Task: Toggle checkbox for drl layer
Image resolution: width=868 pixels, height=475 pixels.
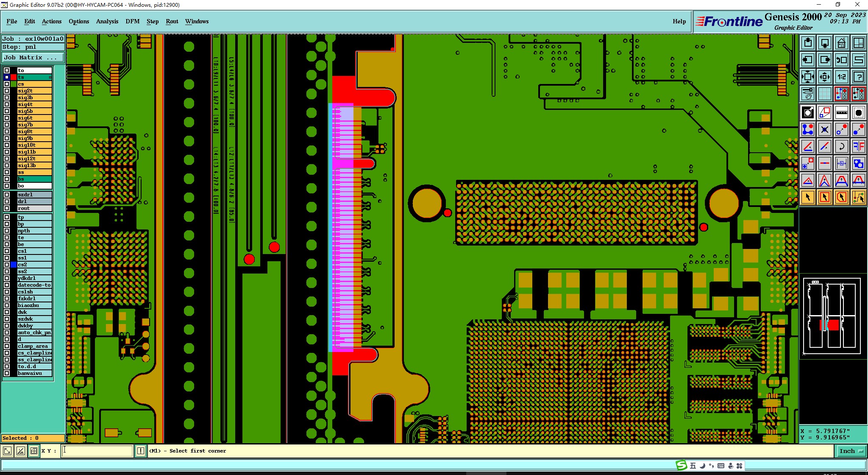Action: click(x=7, y=201)
